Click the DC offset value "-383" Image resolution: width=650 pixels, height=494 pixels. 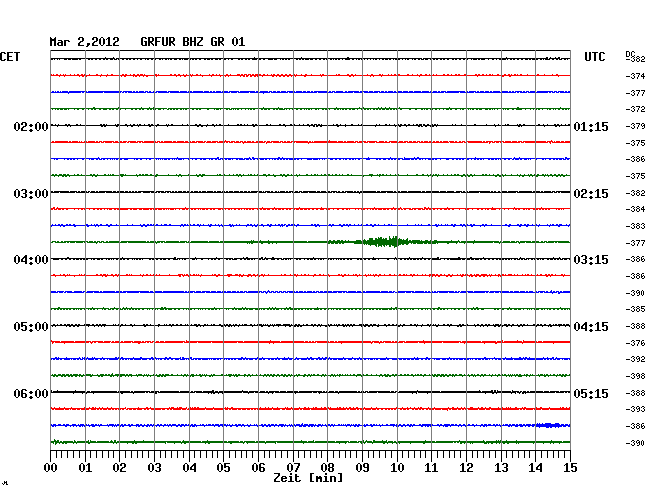pyautogui.click(x=635, y=226)
